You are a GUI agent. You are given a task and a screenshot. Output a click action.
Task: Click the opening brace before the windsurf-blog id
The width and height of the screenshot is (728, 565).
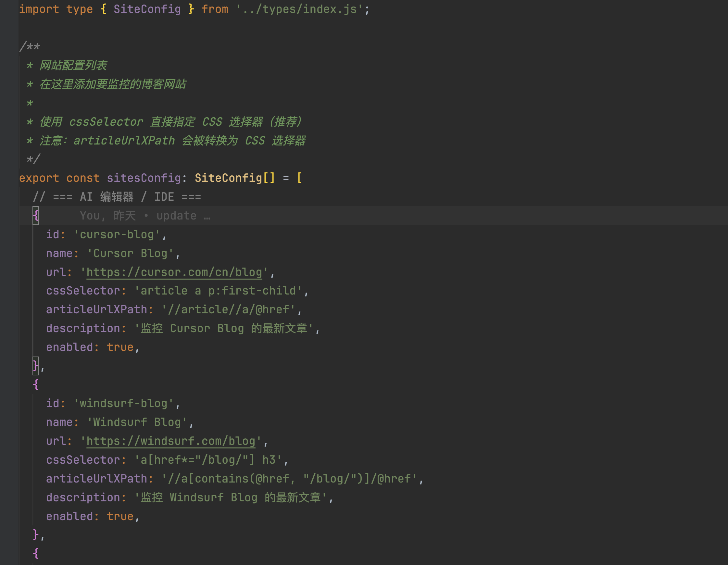[x=36, y=385]
